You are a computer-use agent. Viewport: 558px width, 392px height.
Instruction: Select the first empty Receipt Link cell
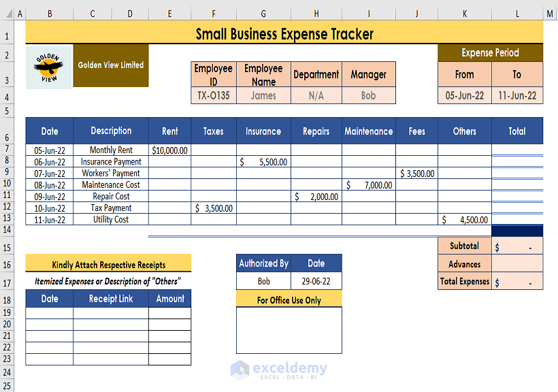111,312
